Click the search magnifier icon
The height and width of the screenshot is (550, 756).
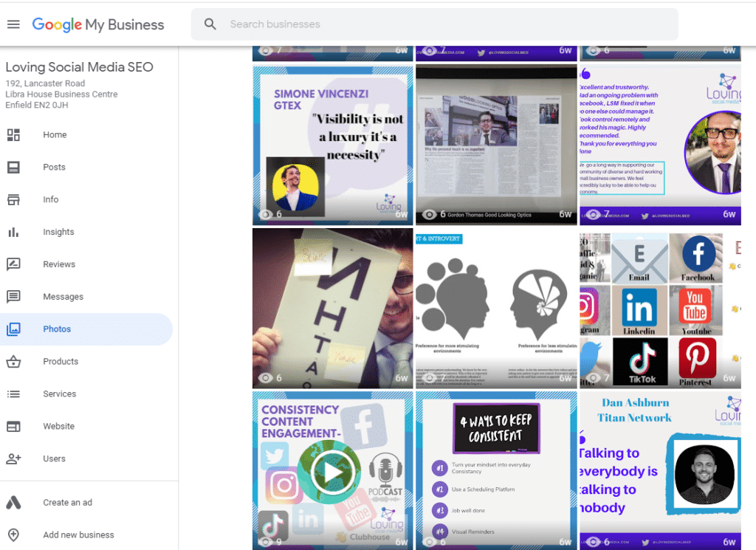click(210, 24)
